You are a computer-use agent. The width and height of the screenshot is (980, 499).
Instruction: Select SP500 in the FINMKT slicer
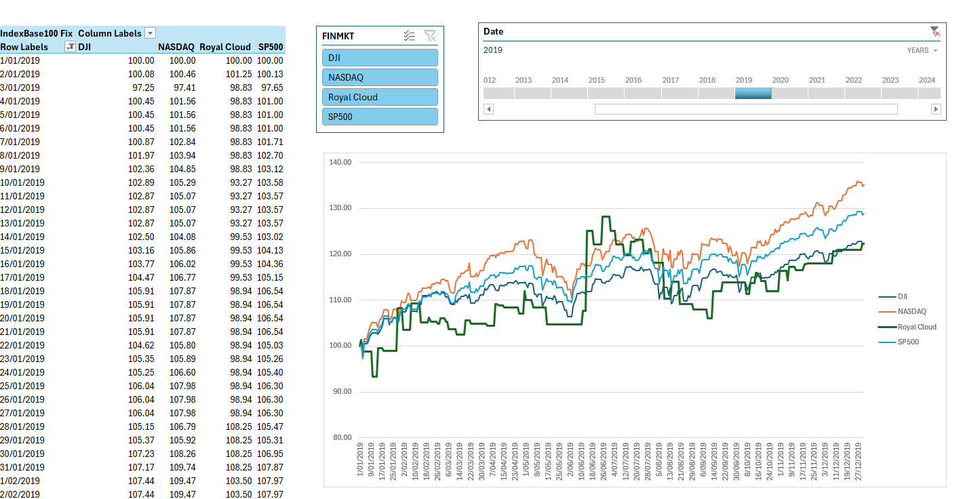click(380, 117)
